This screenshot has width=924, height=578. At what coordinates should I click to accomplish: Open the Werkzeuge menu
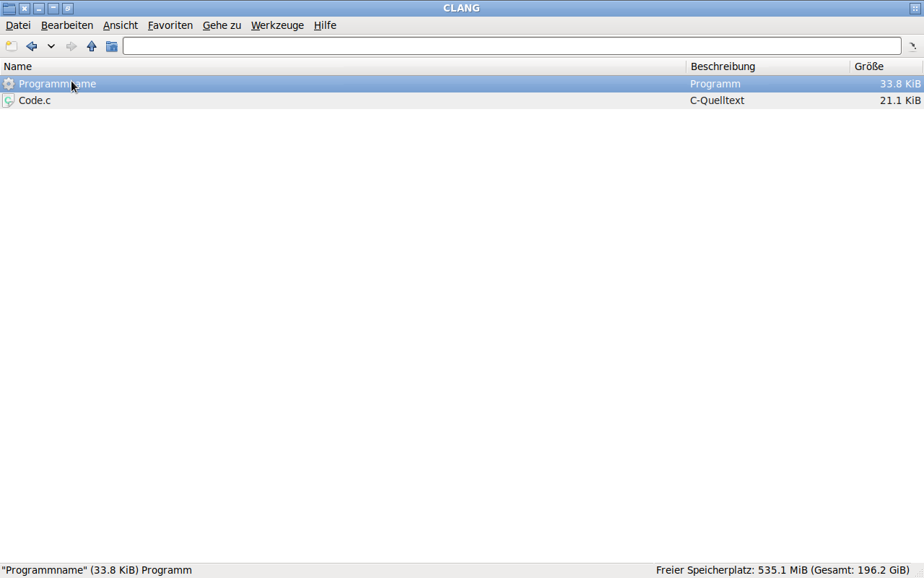pyautogui.click(x=277, y=25)
